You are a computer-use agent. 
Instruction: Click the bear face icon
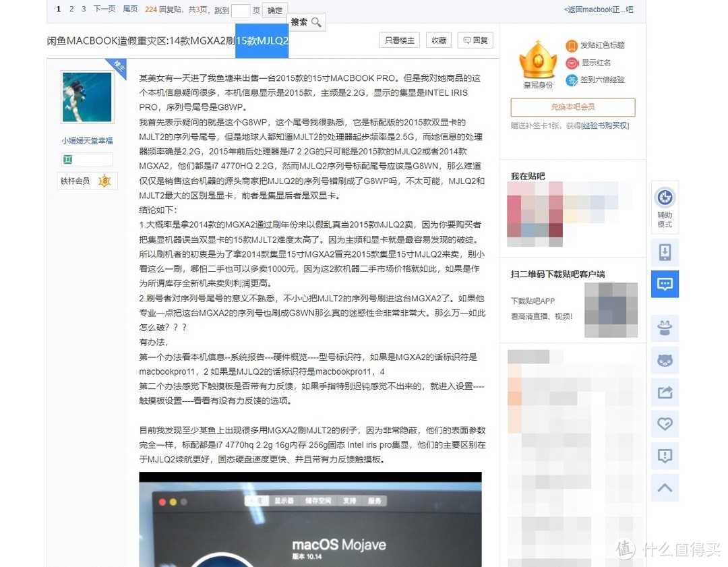coord(665,360)
